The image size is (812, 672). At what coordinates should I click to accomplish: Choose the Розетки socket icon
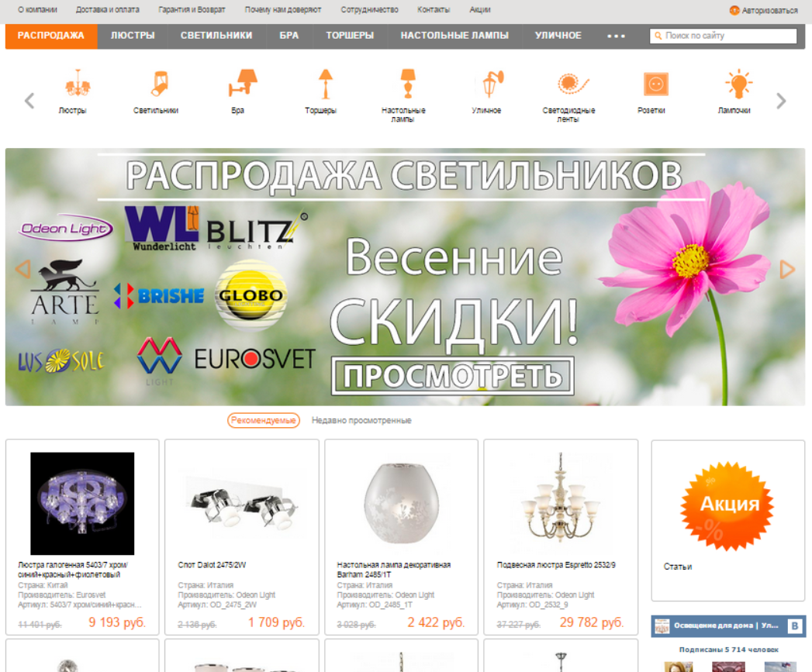[655, 84]
